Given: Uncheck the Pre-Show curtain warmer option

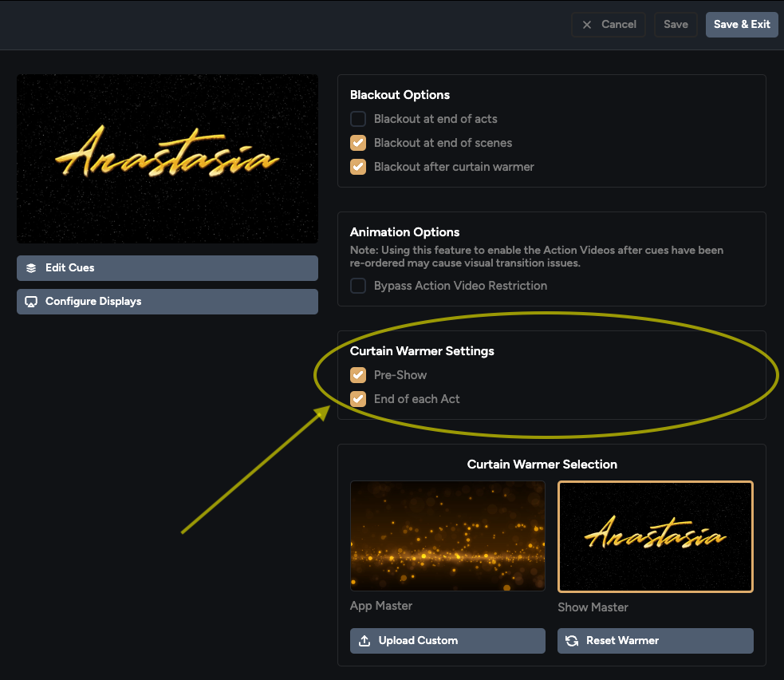Looking at the screenshot, I should point(358,375).
